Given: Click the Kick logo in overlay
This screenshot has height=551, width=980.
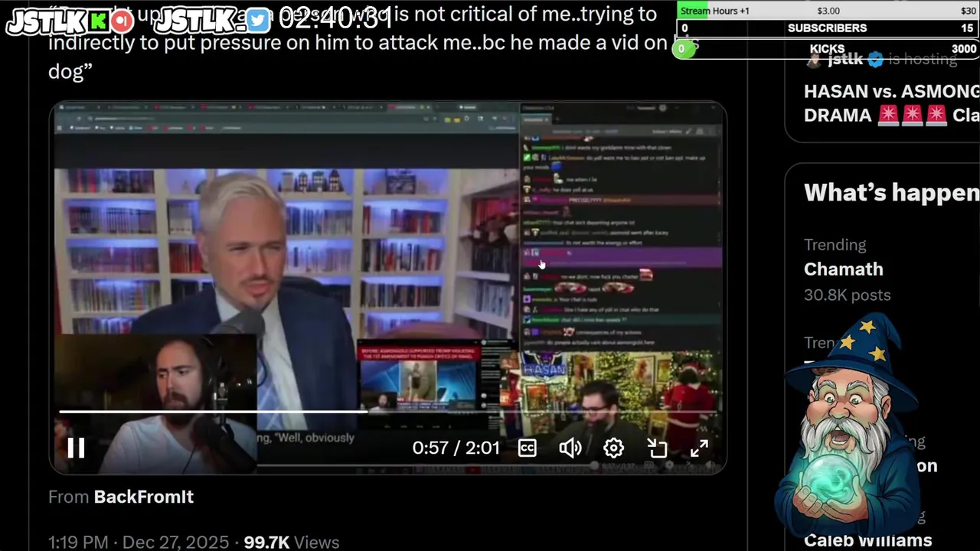Looking at the screenshot, I should coord(100,21).
